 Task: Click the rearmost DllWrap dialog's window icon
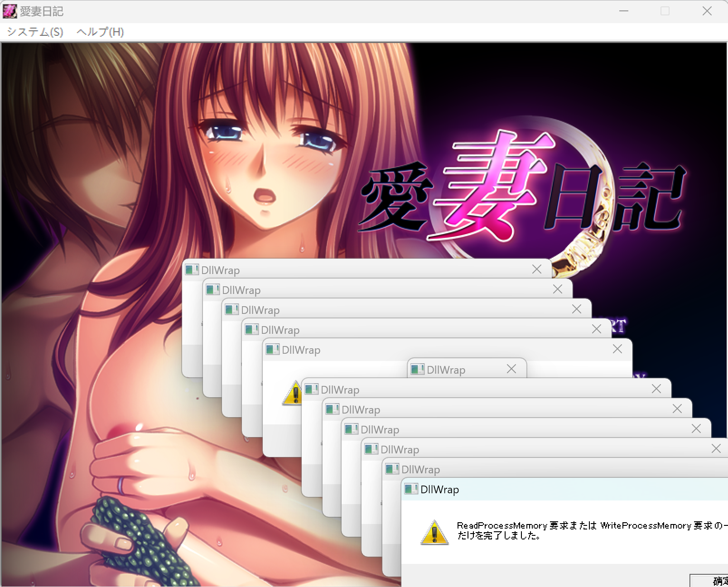point(192,270)
